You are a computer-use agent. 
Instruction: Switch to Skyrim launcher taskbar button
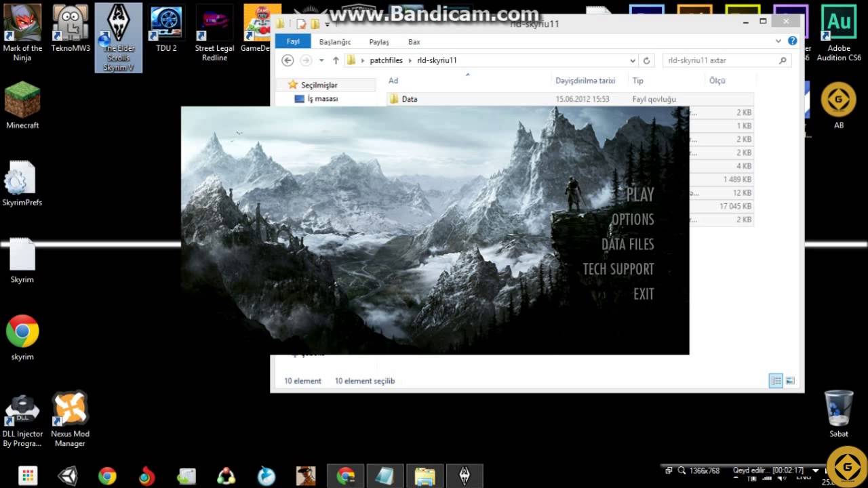click(465, 476)
